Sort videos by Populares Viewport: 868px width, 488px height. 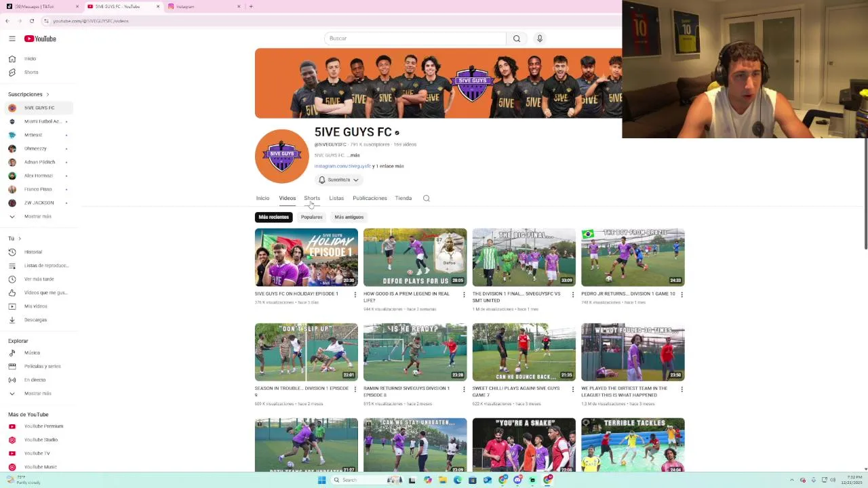[312, 218]
